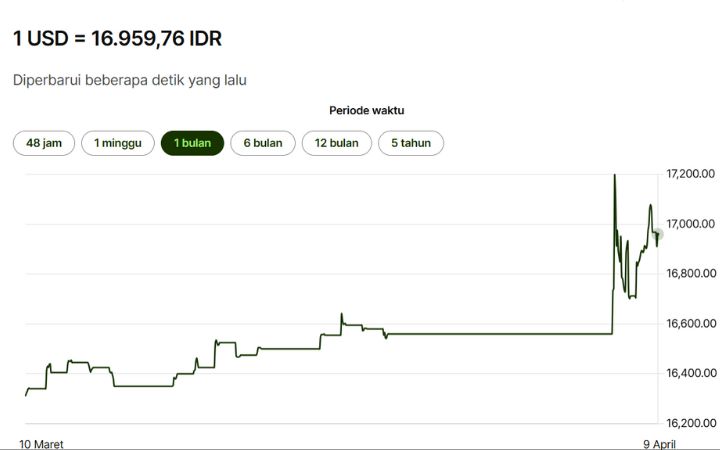720x450 pixels.
Task: Click the 16,800.00 y-axis label
Action: [x=691, y=273]
